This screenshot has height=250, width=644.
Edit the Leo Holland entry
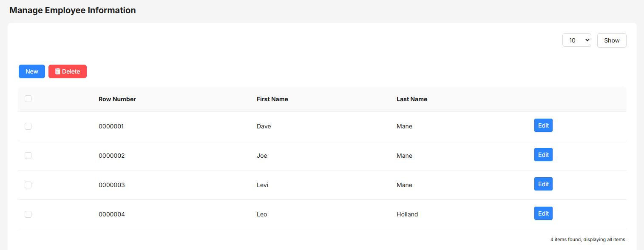[x=543, y=213]
